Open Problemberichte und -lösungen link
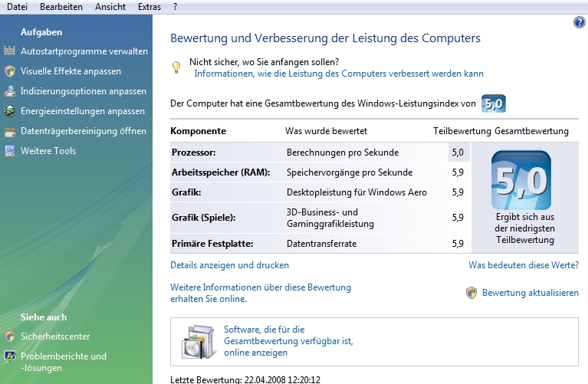The height and width of the screenshot is (384, 588). [x=64, y=362]
